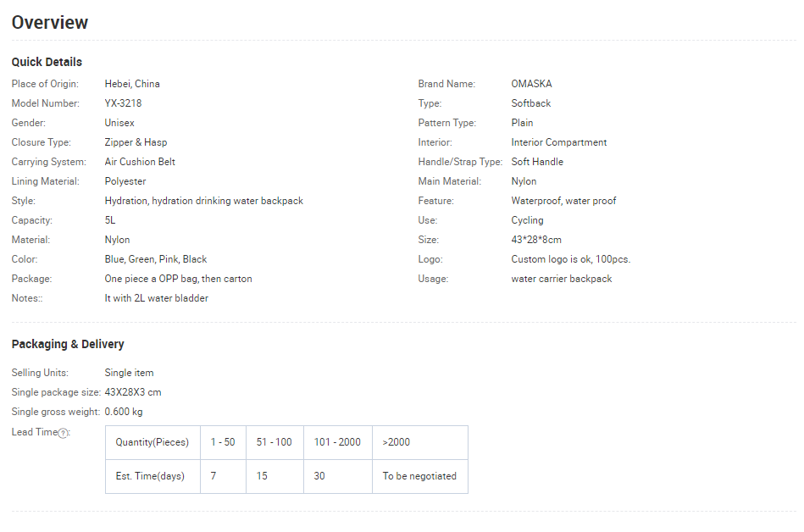The width and height of the screenshot is (804, 532).
Task: Click the 1 - 50 quantity cell
Action: 223,442
